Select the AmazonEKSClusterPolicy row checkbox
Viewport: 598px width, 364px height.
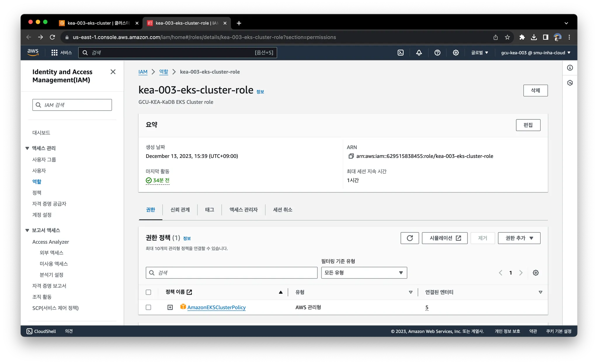point(148,307)
